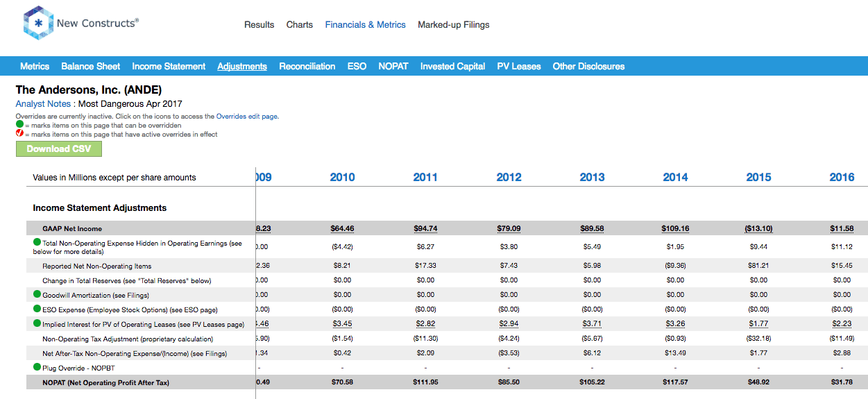The image size is (868, 399).
Task: Click the Non-Operating Tax Adjustment row label
Action: click(128, 339)
